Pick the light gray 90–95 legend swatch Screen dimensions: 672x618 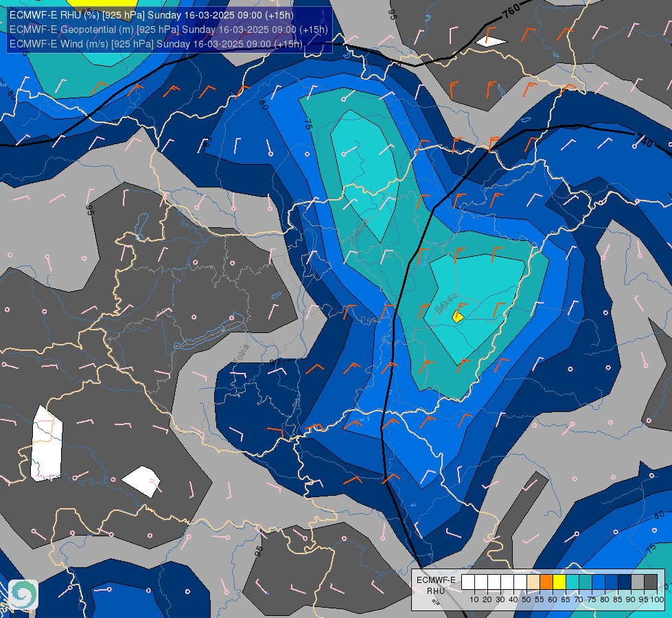tap(638, 582)
